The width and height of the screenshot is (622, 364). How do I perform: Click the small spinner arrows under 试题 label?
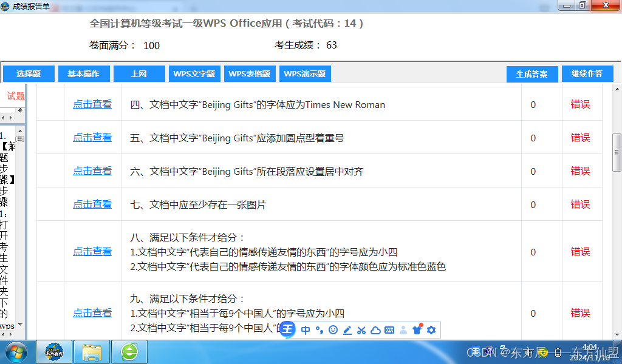coord(20,110)
